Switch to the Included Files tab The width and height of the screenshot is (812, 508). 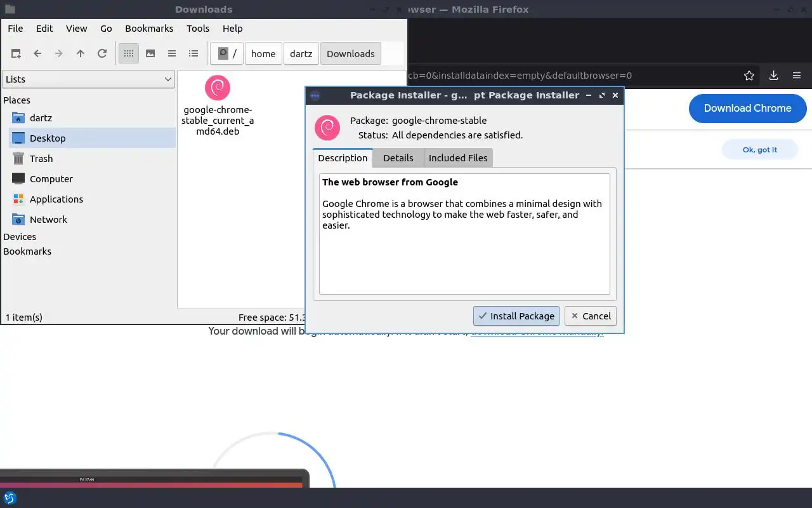(458, 158)
